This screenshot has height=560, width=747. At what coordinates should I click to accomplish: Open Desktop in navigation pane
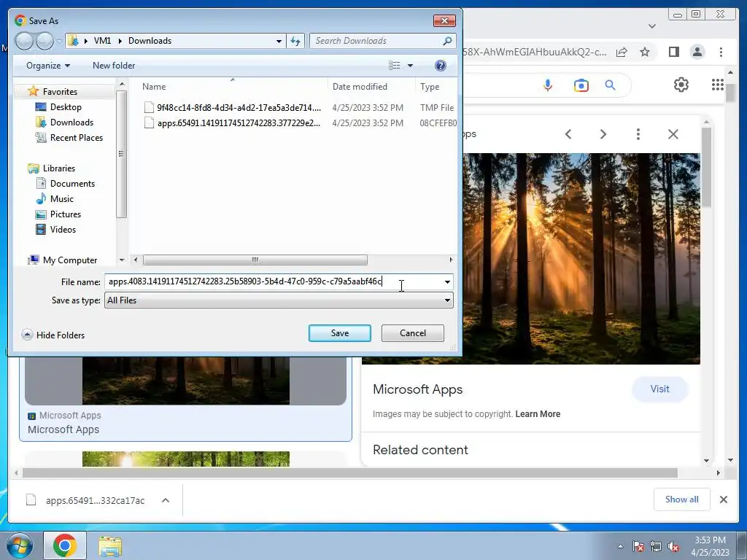pyautogui.click(x=66, y=107)
